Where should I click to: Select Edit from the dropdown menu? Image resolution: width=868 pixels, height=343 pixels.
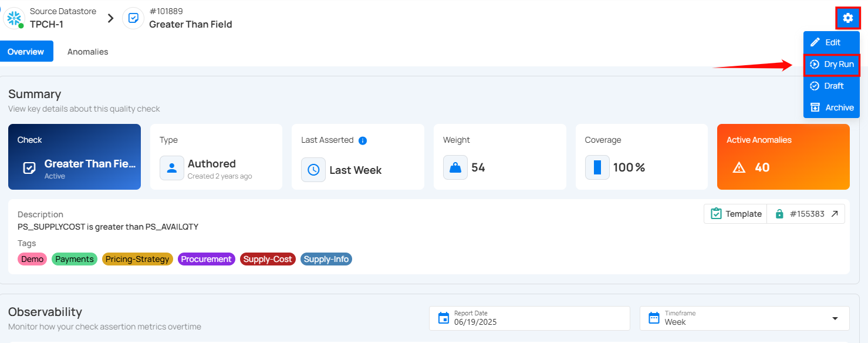(x=831, y=42)
